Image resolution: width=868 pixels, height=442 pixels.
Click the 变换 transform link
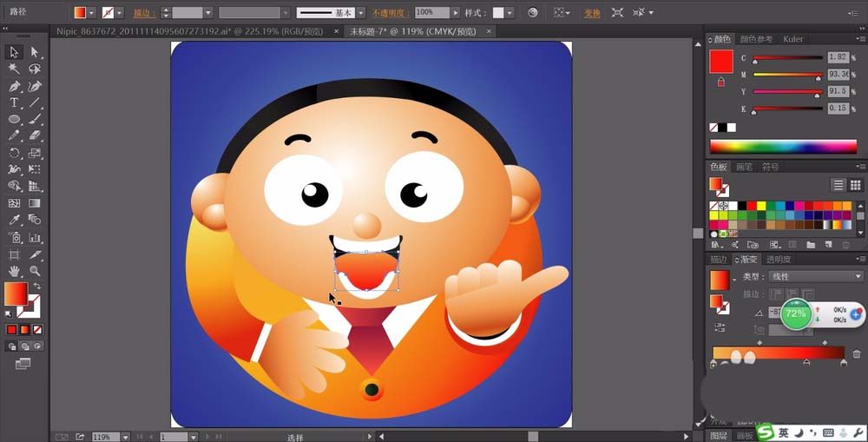coord(592,13)
